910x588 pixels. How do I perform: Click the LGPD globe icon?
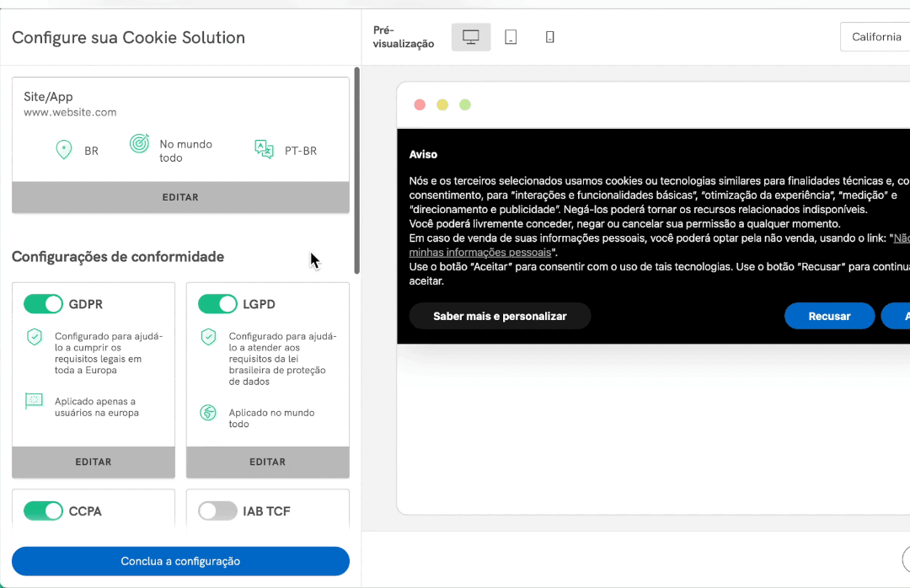pyautogui.click(x=208, y=413)
